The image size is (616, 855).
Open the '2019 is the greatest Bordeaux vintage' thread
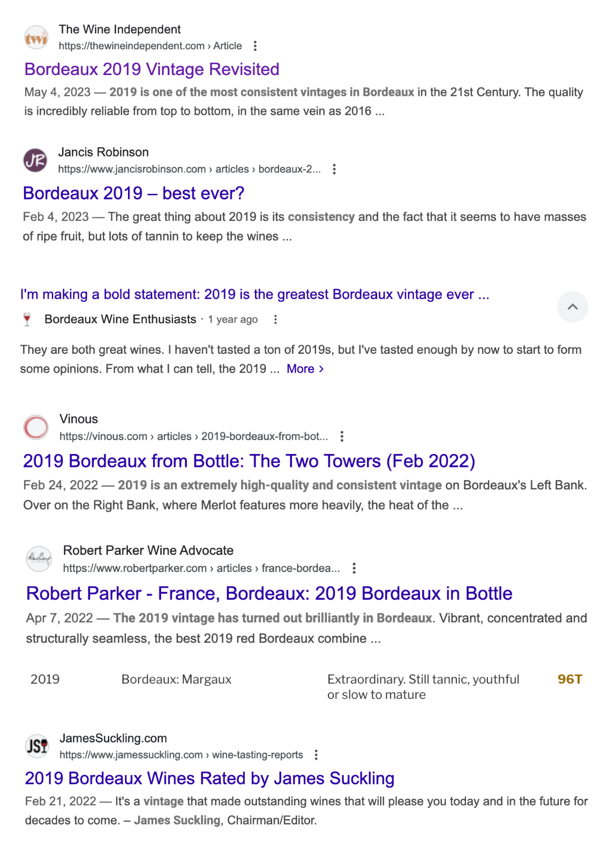click(254, 294)
